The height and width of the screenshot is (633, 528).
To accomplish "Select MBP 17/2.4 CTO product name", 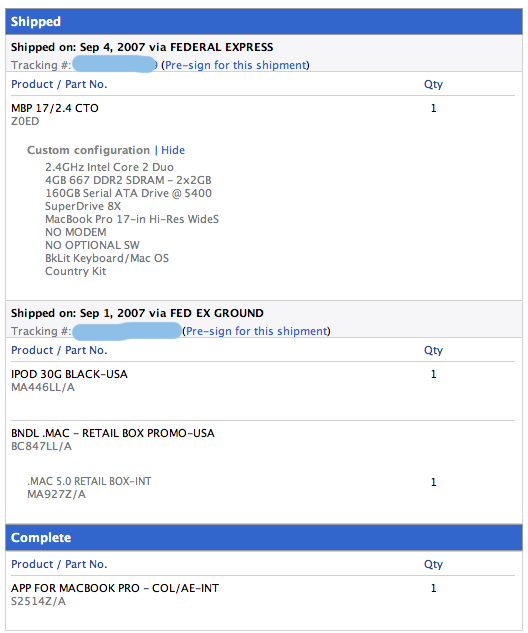I will [x=55, y=108].
